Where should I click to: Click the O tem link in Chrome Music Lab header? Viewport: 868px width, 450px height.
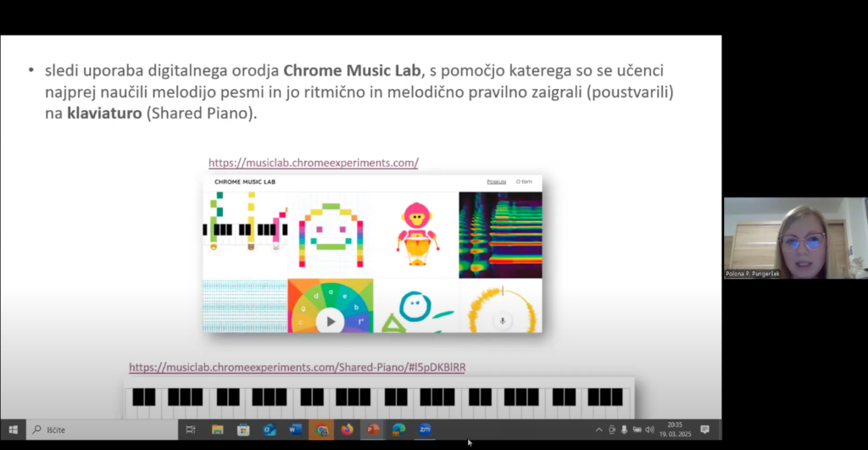click(x=524, y=181)
